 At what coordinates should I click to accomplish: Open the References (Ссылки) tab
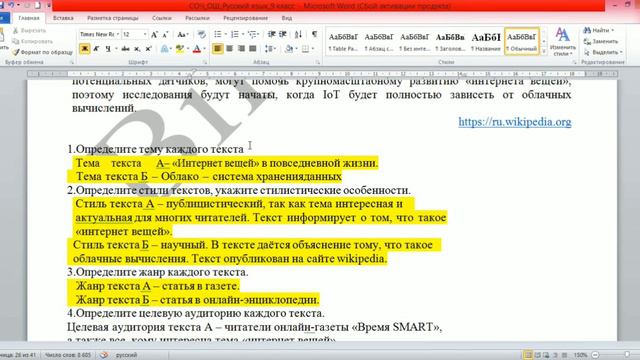coord(162,18)
